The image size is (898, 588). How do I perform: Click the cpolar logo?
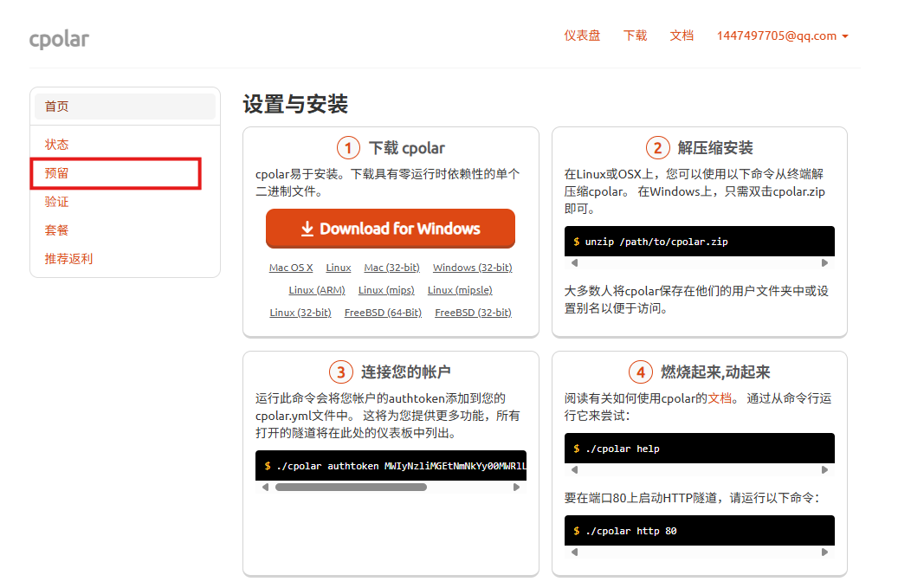pos(59,38)
